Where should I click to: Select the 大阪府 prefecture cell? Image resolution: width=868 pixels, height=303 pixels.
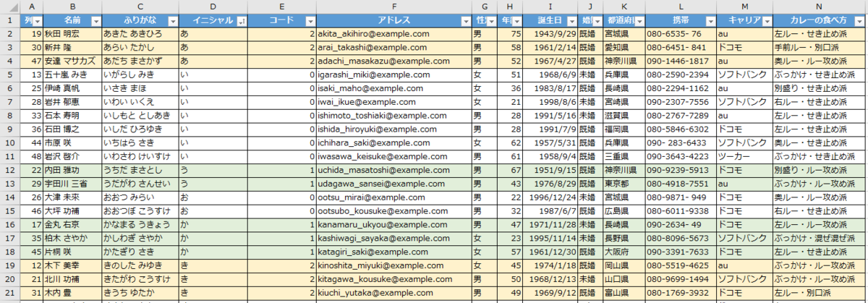[x=624, y=252]
